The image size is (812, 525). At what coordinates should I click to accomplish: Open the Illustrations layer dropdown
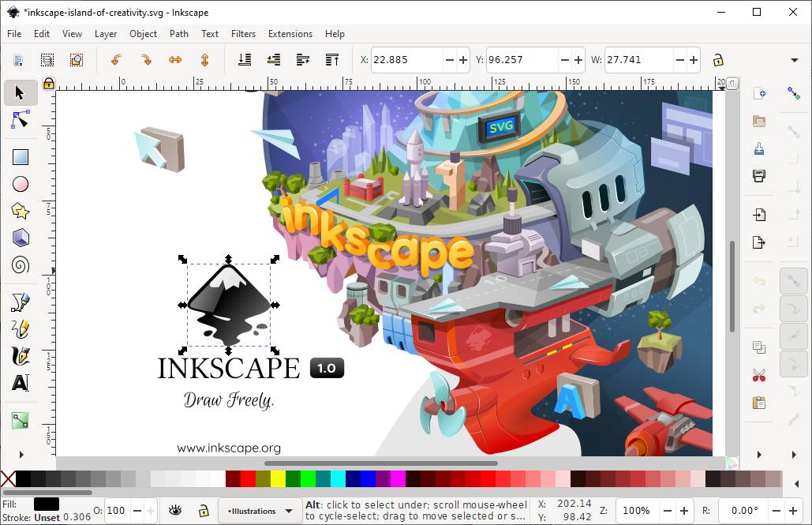(x=260, y=511)
